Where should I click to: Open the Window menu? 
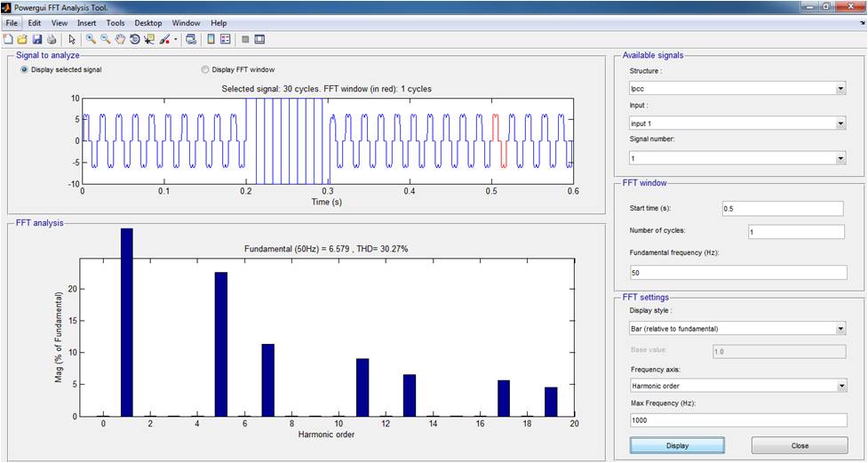click(186, 23)
